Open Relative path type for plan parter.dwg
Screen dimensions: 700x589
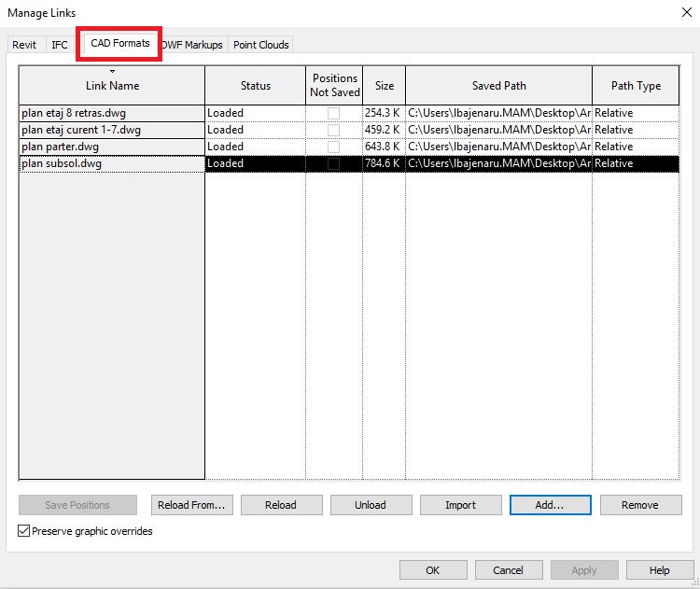636,147
